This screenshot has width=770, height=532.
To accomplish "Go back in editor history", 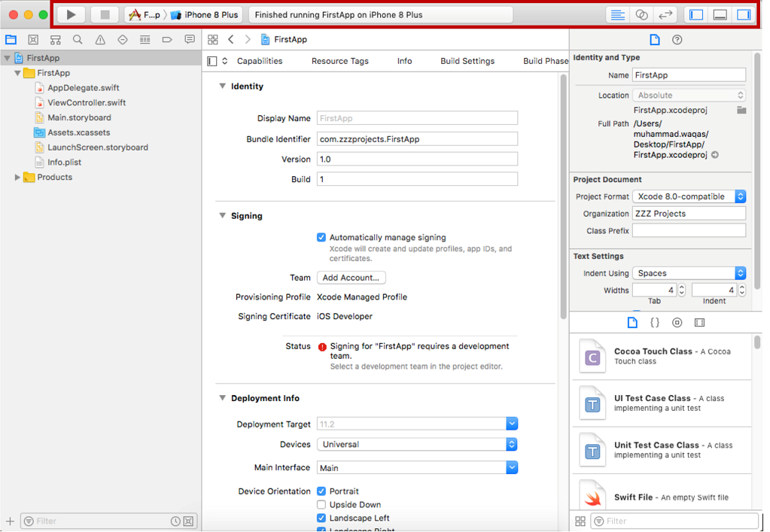I will click(231, 40).
